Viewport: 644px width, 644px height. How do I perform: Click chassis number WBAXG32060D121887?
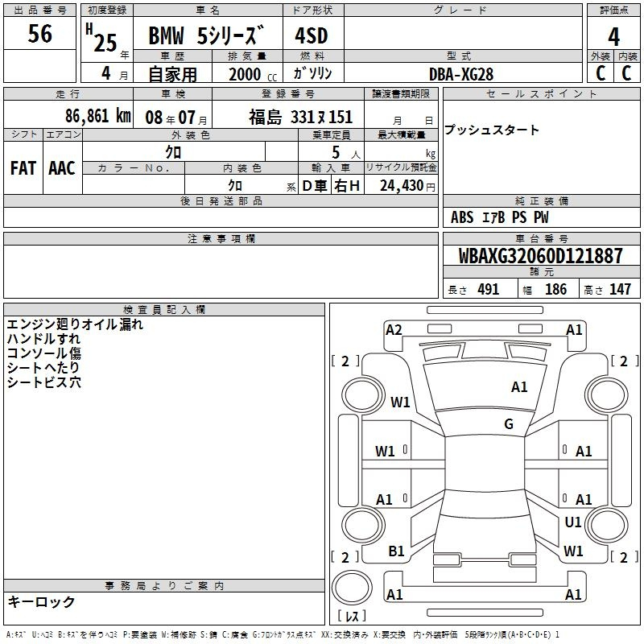pos(540,256)
